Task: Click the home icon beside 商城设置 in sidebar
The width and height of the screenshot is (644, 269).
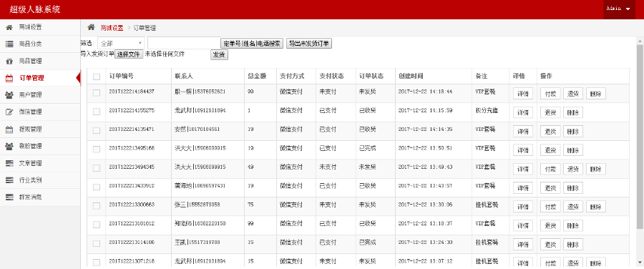Action: click(9, 27)
